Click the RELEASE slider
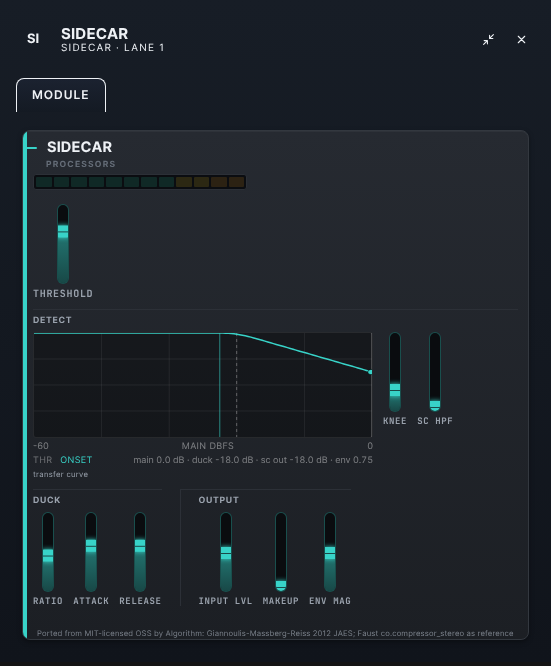The image size is (551, 666). [x=140, y=552]
